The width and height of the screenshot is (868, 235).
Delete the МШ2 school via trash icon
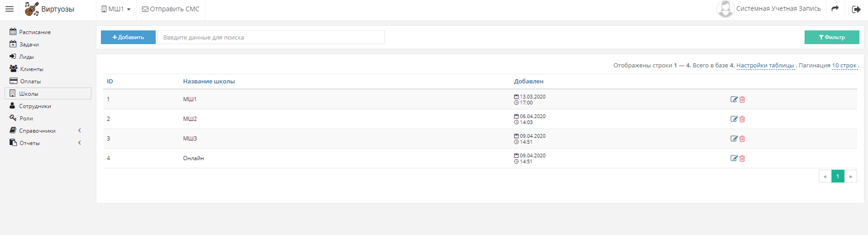tap(742, 119)
